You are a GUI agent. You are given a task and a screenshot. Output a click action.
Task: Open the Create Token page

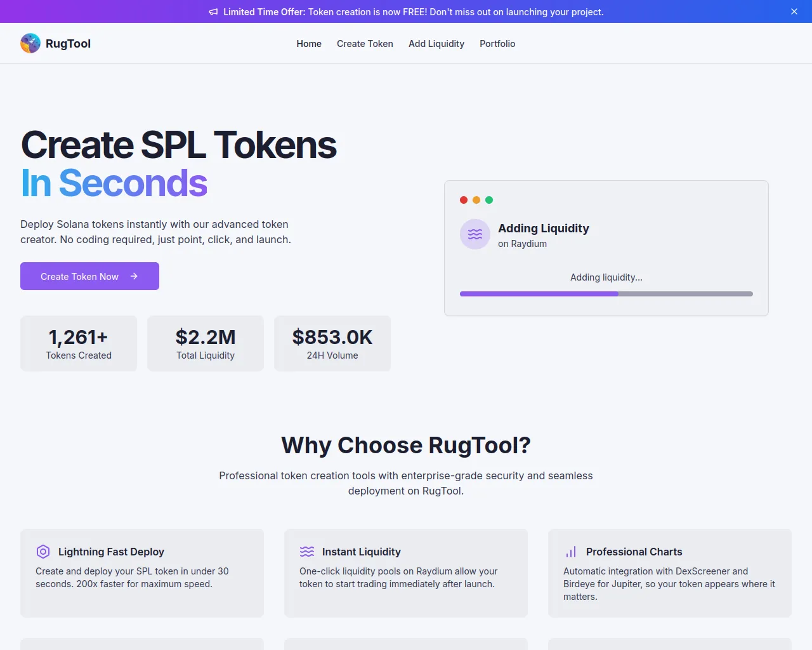[x=365, y=44]
